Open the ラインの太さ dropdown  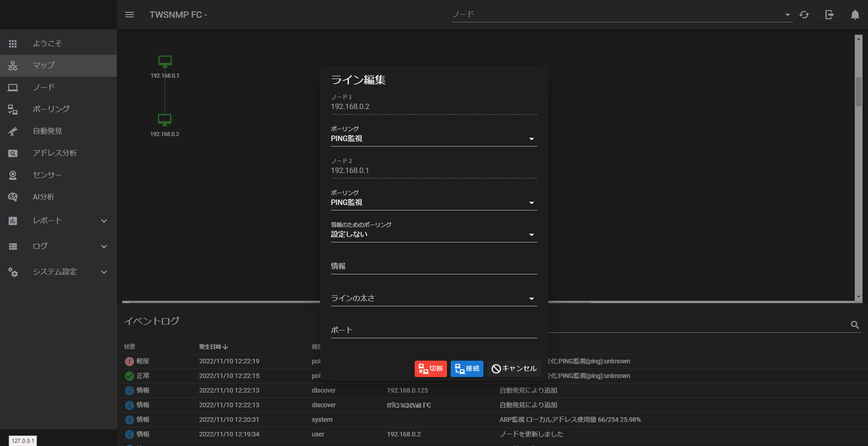tap(531, 298)
